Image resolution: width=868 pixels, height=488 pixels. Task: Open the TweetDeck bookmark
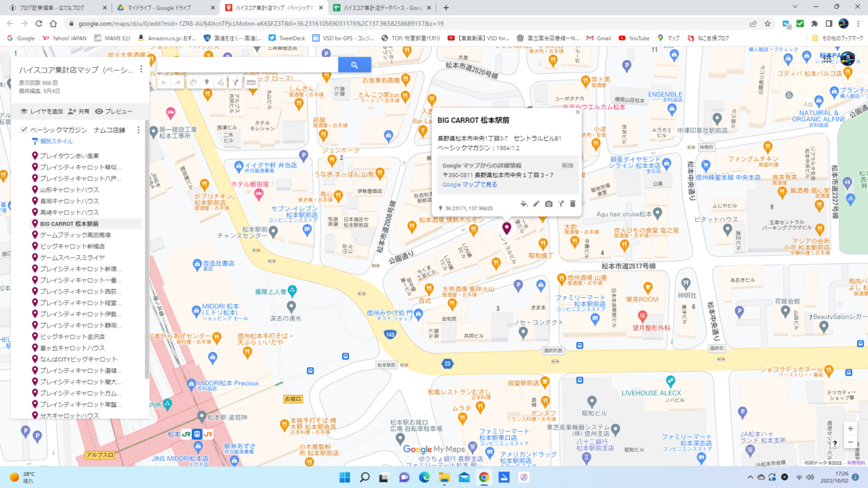286,38
